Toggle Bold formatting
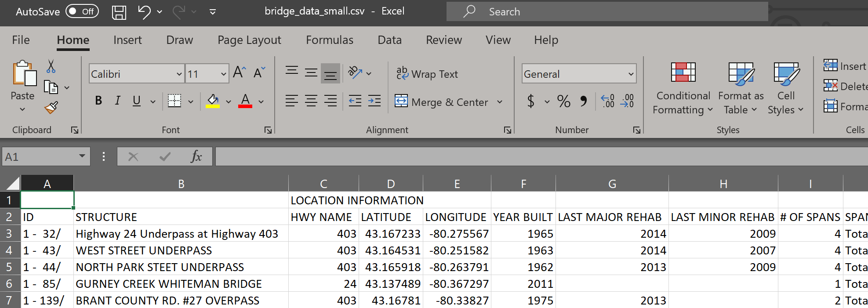This screenshot has width=868, height=308. click(98, 101)
